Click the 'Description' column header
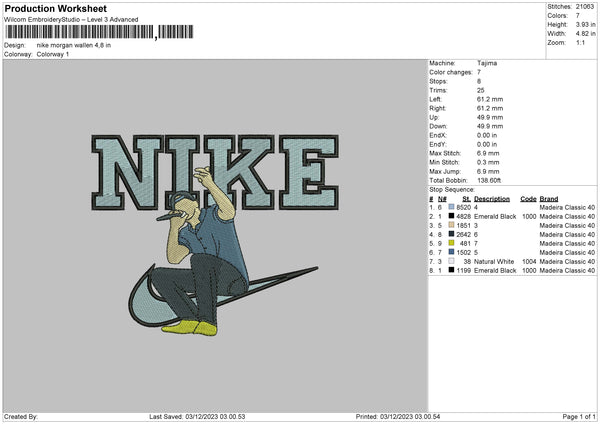 pyautogui.click(x=492, y=199)
